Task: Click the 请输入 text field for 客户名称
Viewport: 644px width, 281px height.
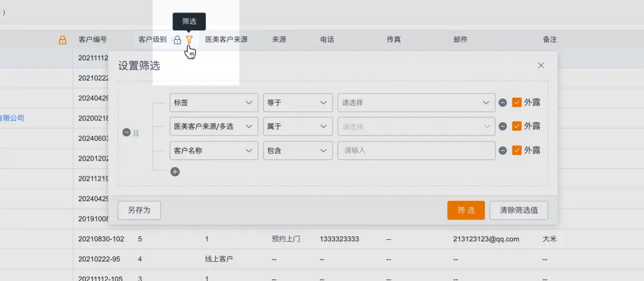Action: tap(416, 150)
